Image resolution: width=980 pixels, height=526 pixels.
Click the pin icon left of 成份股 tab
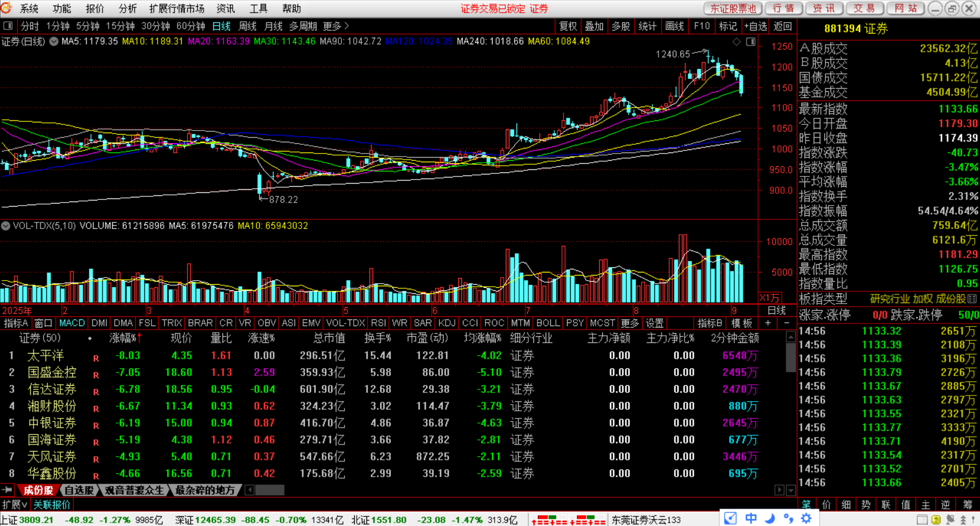(8, 490)
